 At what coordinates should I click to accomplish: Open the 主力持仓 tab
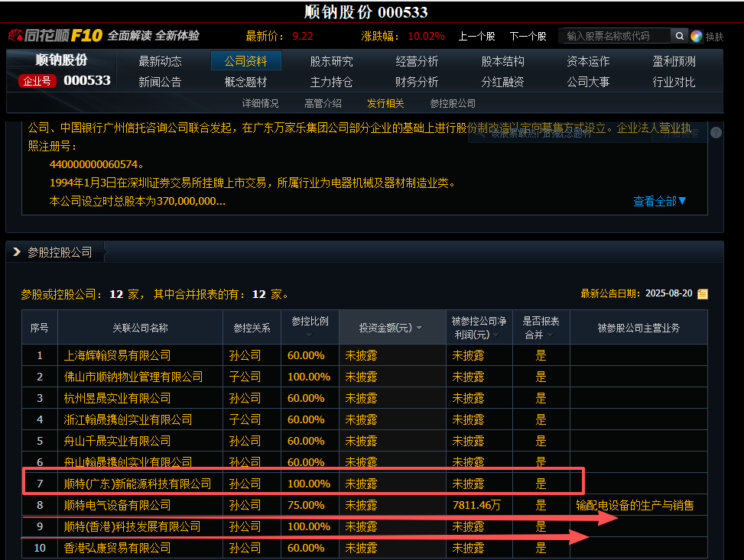pos(331,82)
